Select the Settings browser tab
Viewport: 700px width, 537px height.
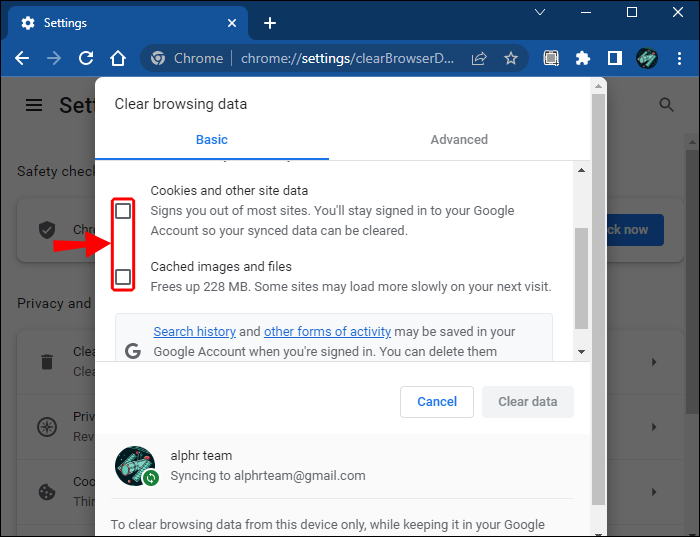(128, 23)
